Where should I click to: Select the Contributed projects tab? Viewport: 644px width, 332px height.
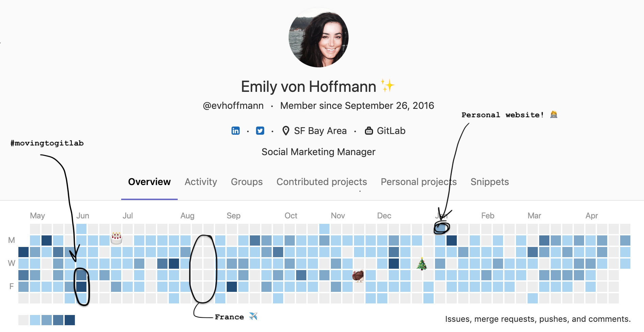(322, 182)
